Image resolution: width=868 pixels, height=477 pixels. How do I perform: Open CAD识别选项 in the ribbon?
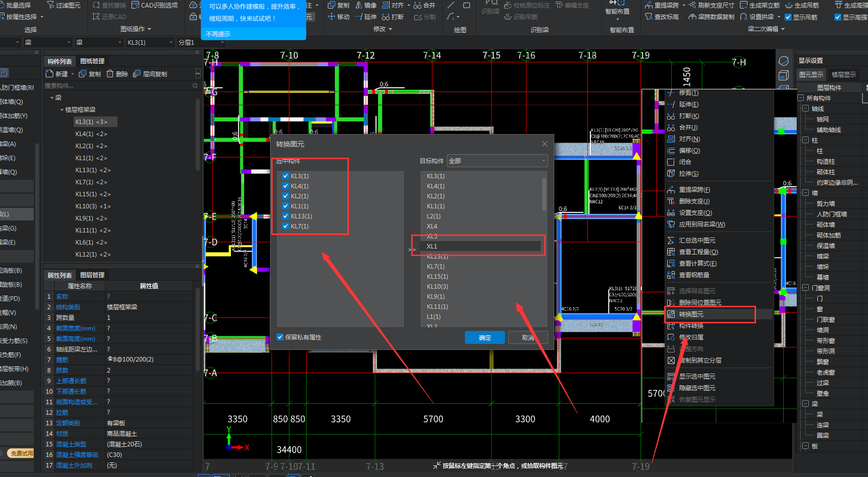[155, 5]
